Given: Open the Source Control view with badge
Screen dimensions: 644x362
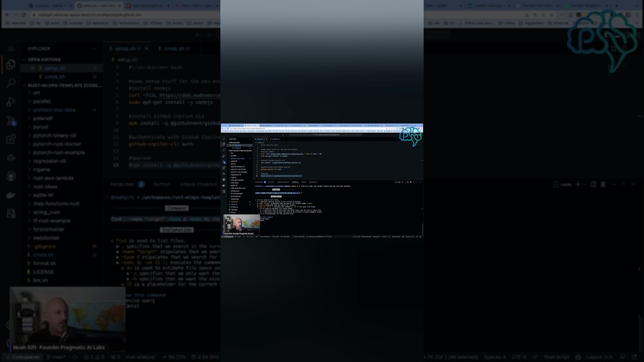Looking at the screenshot, I should coord(224,162).
